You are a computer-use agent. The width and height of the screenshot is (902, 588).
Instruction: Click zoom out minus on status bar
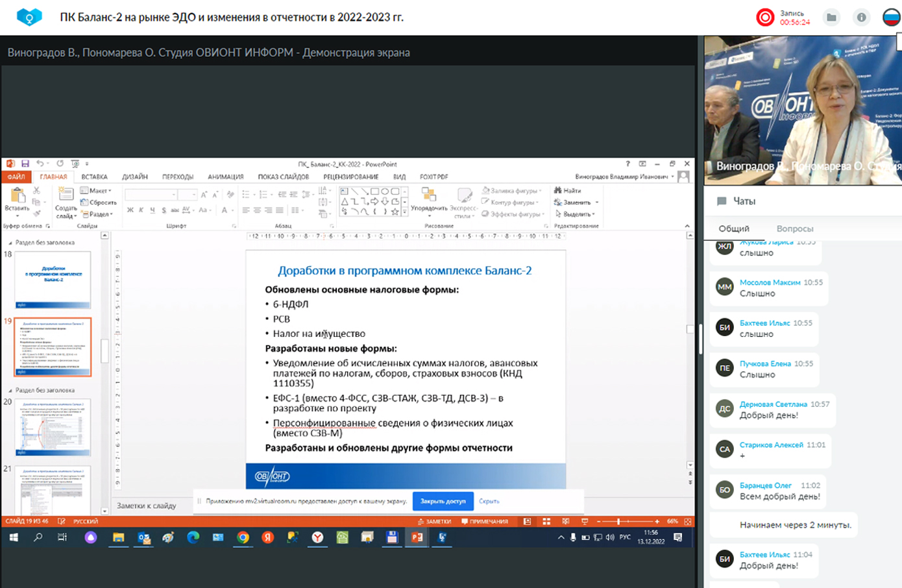[x=598, y=521]
